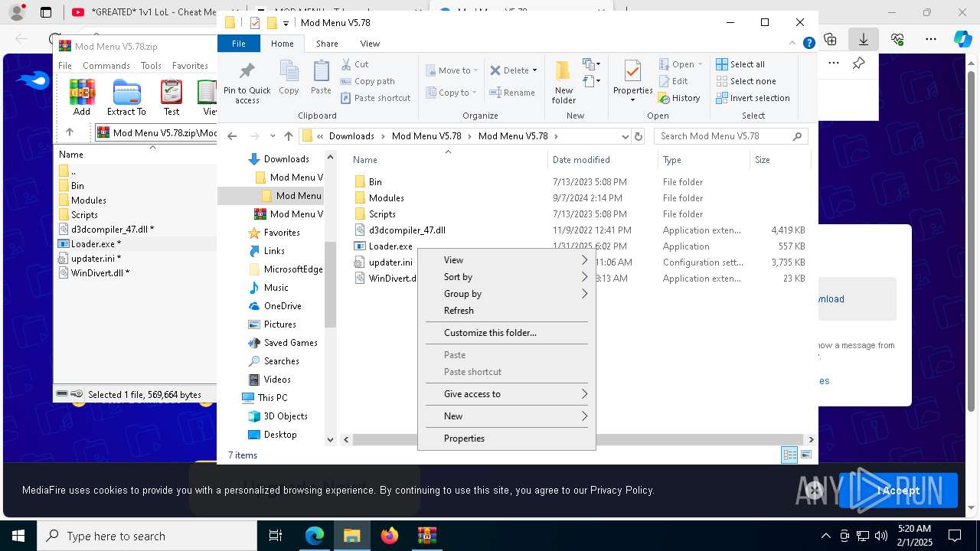
Task: Expand address bar history dropdown
Action: coord(625,136)
